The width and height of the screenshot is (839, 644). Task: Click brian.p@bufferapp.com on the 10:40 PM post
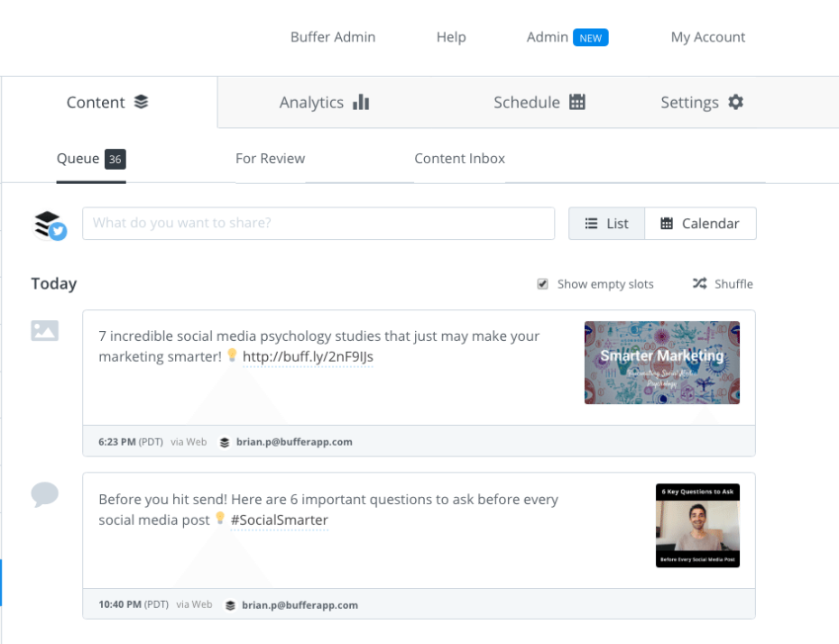pyautogui.click(x=300, y=605)
